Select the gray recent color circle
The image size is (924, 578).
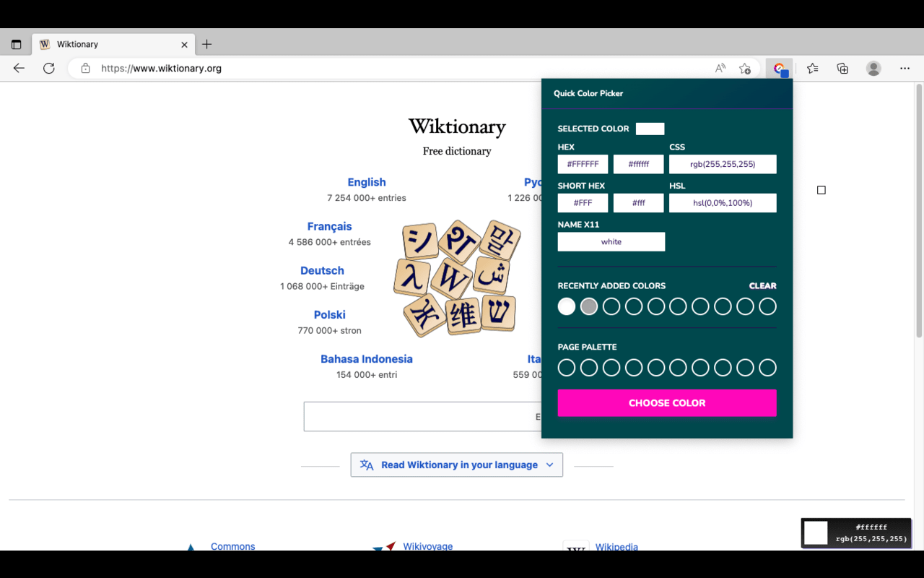tap(589, 306)
